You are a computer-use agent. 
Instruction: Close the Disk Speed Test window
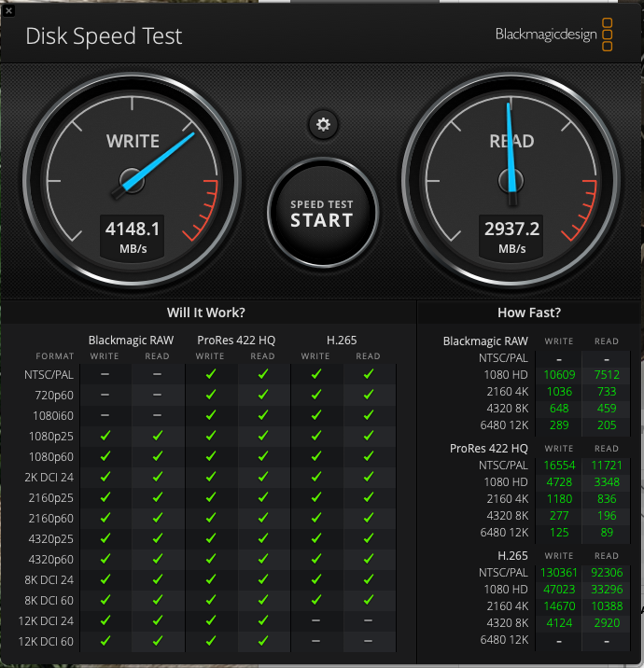pos(8,10)
